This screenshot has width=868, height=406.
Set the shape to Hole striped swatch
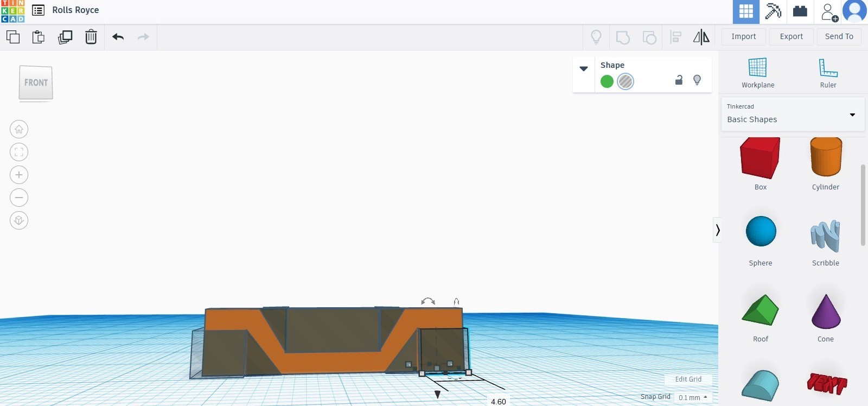[626, 81]
